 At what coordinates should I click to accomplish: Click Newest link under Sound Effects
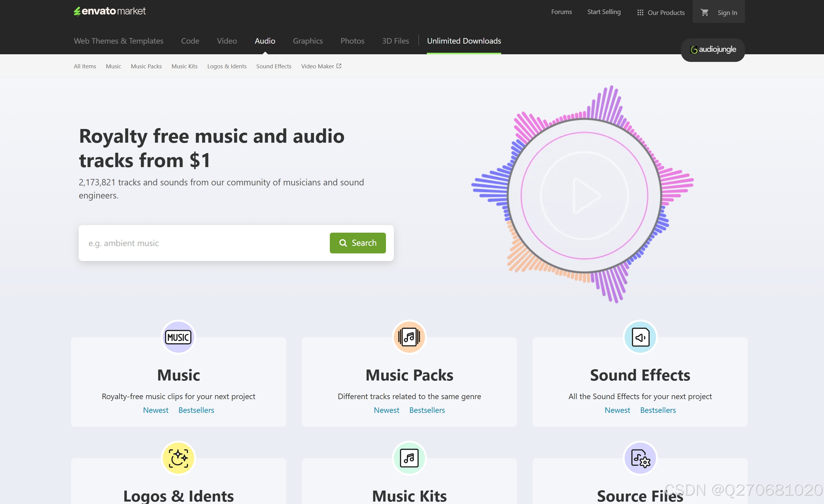coord(617,410)
